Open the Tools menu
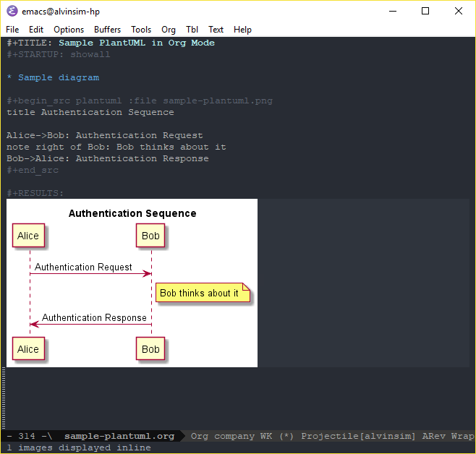The height and width of the screenshot is (454, 476). [x=141, y=30]
